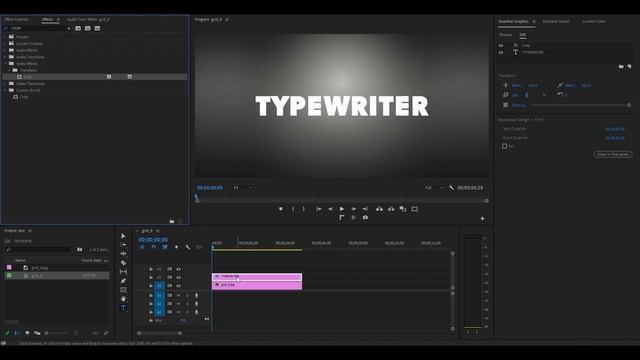Image resolution: width=640 pixels, height=360 pixels.
Task: Select Crop effect under Transform
Action: (x=95, y=77)
